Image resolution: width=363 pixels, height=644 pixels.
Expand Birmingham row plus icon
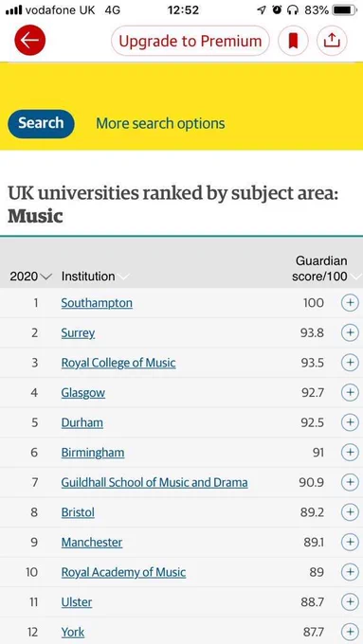350,453
